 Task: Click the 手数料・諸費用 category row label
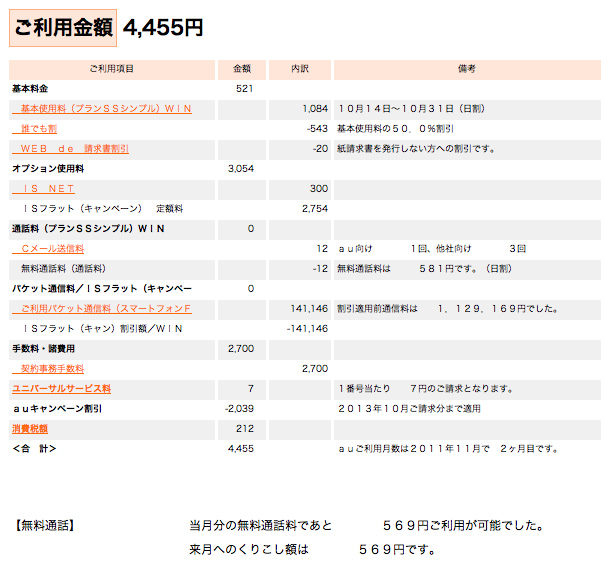click(x=43, y=348)
